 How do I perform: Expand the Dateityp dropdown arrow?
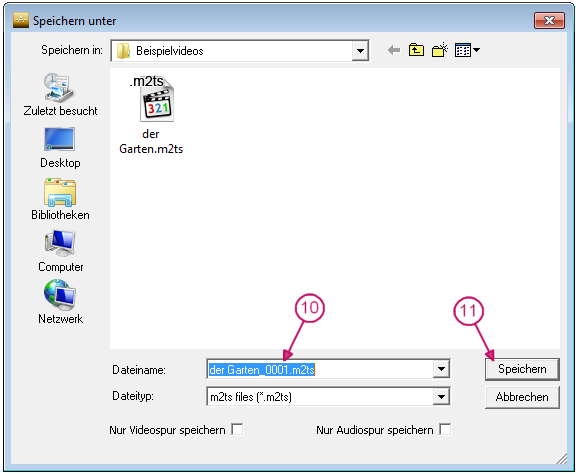pos(441,397)
